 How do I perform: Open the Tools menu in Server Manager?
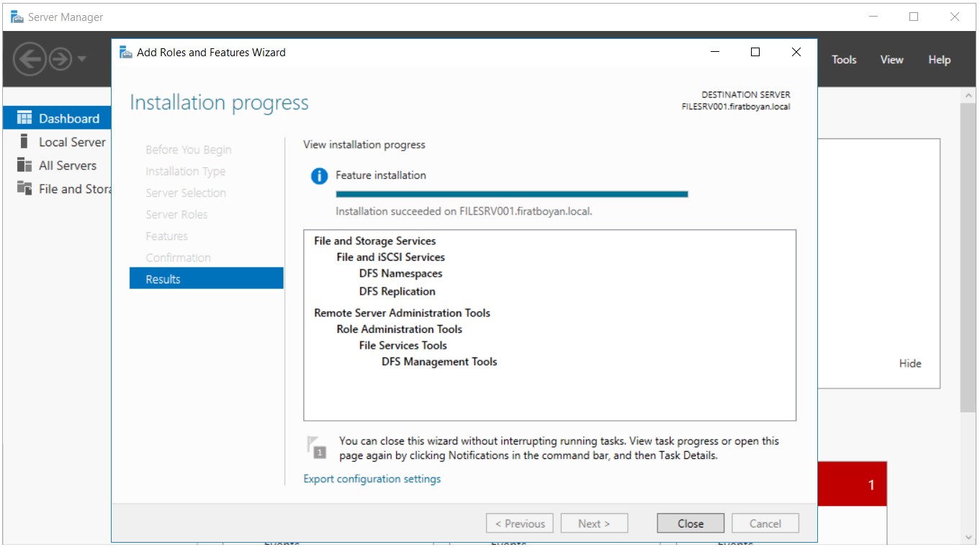[844, 60]
